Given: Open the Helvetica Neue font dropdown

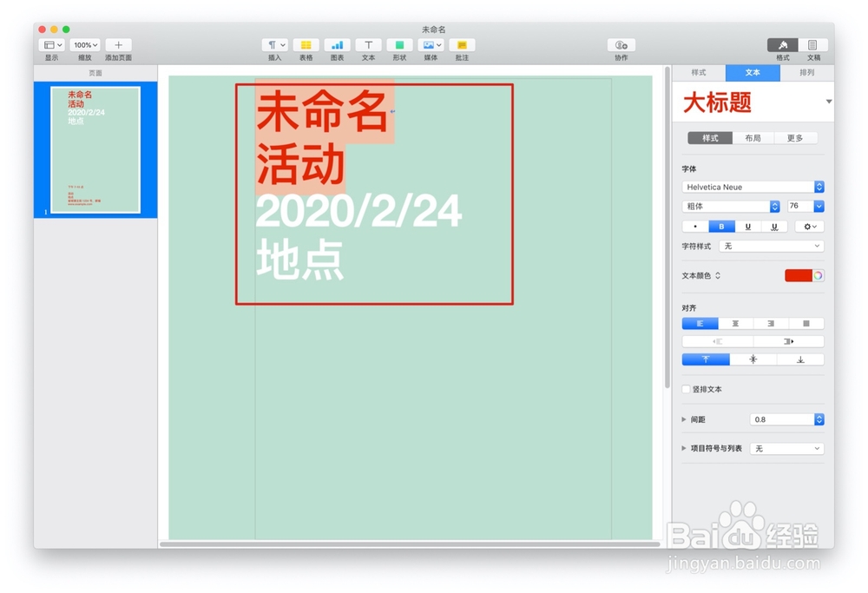Looking at the screenshot, I should coord(753,187).
